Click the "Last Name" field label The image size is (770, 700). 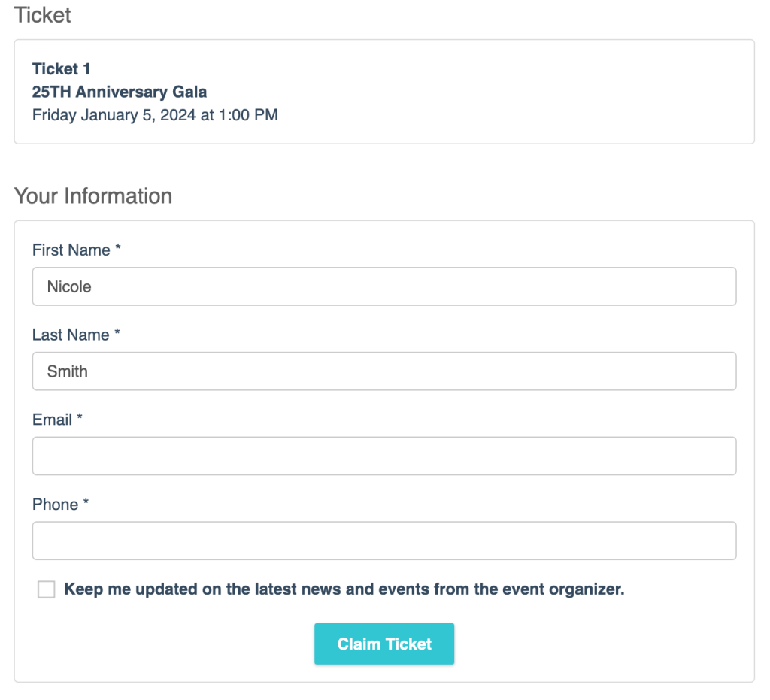pos(68,335)
